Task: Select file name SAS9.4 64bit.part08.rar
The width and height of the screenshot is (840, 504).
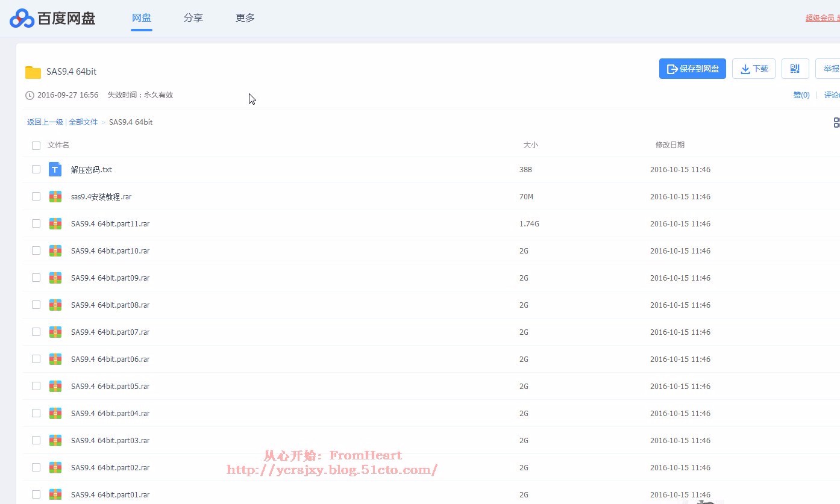Action: tap(110, 305)
